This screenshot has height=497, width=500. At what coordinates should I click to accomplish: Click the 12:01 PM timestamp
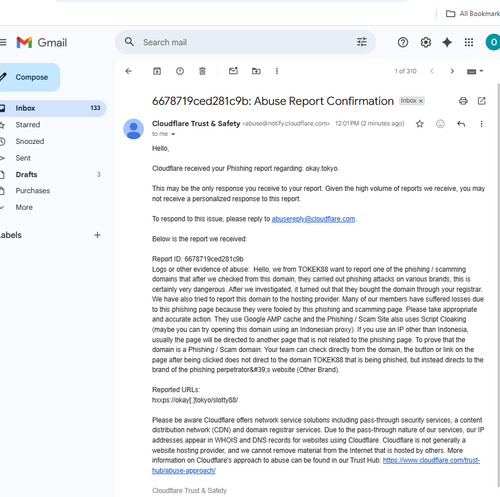pos(370,124)
